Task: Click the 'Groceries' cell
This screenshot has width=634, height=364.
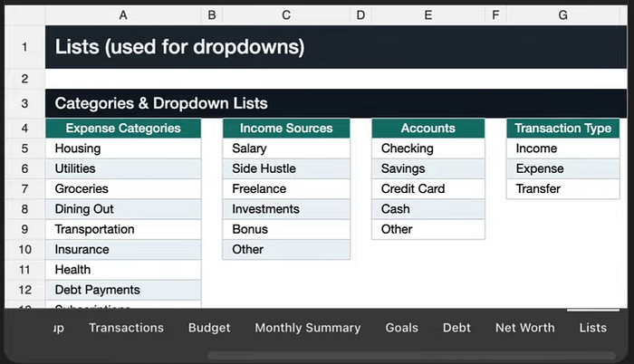Action: (123, 189)
